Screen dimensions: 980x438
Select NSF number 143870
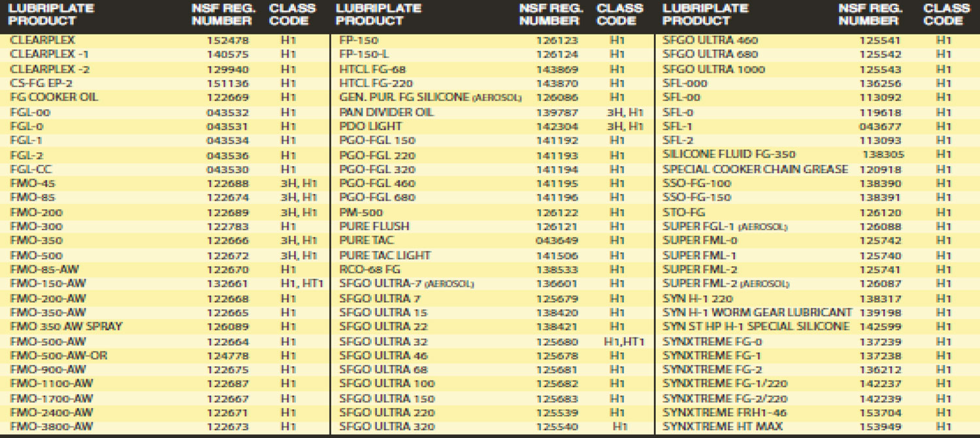coord(557,83)
